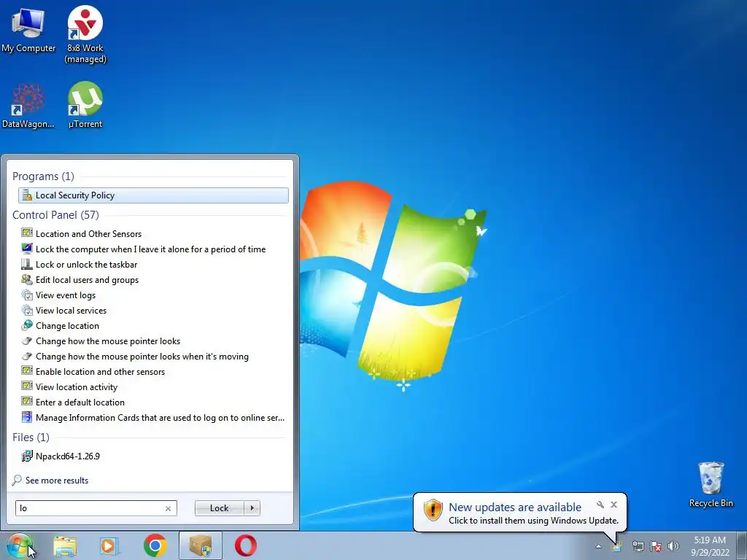Launch Windows Media Player from the taskbar
Image resolution: width=747 pixels, height=560 pixels.
coord(109,545)
